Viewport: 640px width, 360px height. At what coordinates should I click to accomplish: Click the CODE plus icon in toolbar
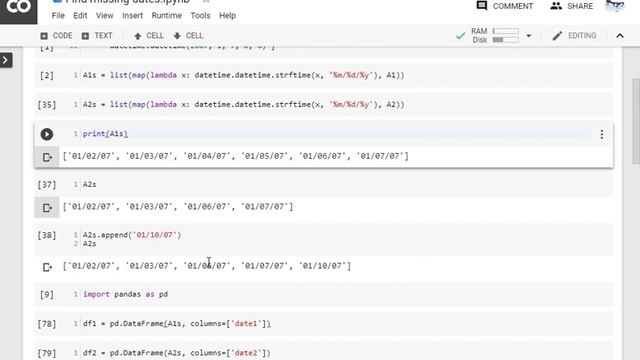click(x=44, y=36)
